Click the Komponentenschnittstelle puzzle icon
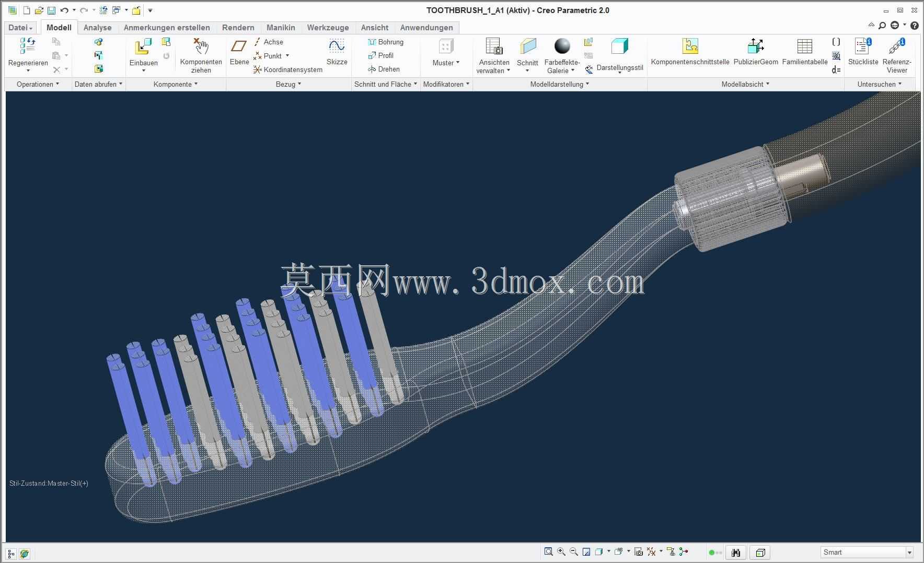924x563 pixels. coord(690,46)
